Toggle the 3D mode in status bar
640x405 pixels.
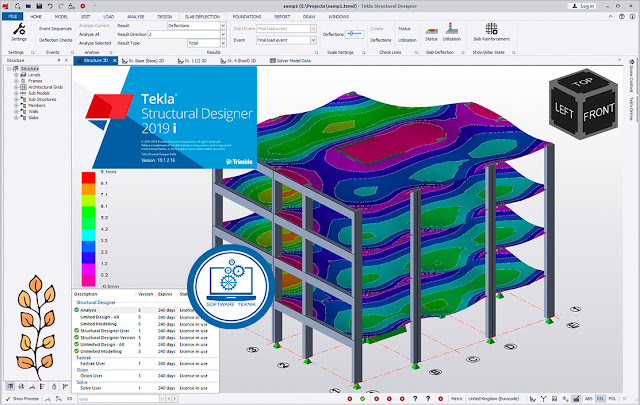pyautogui.click(x=624, y=398)
